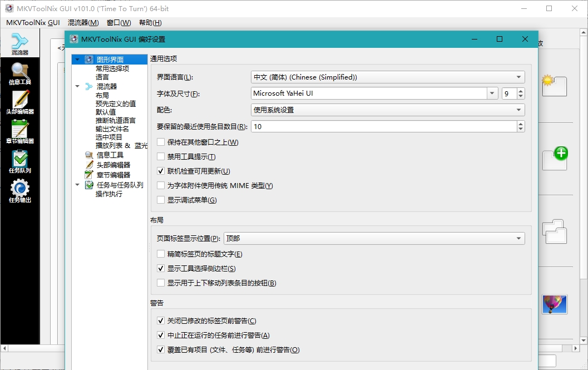Uncheck 关闭已修改的标签页前警告
Image resolution: width=588 pixels, height=370 pixels.
[161, 321]
